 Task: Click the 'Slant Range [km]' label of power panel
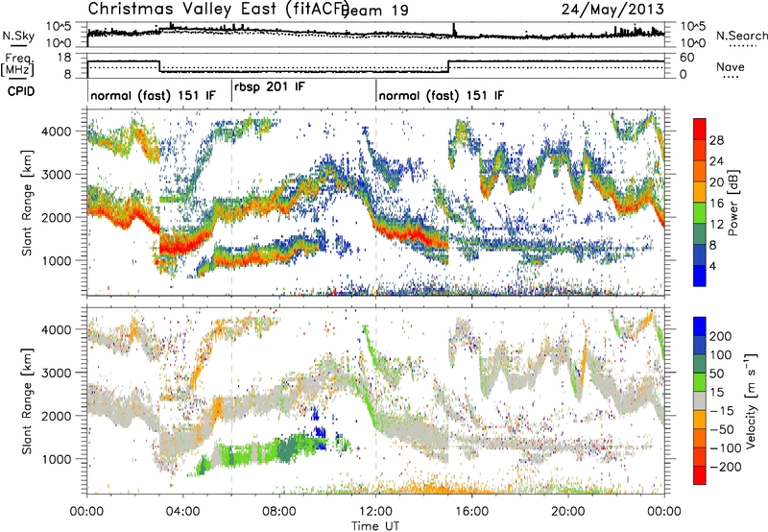[27, 203]
